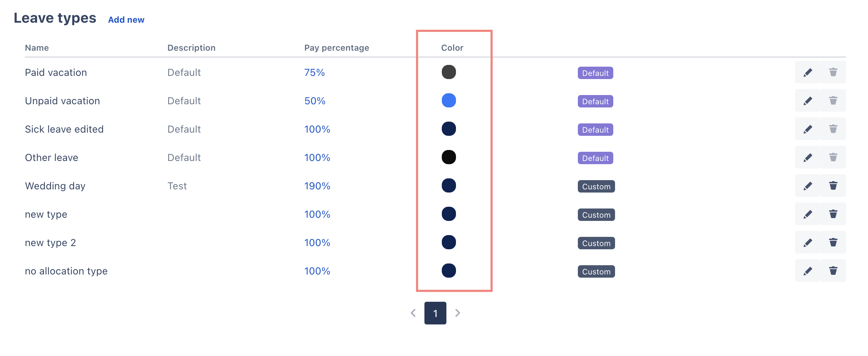Click the 75% pay percentage value
The height and width of the screenshot is (356, 868).
click(x=315, y=73)
